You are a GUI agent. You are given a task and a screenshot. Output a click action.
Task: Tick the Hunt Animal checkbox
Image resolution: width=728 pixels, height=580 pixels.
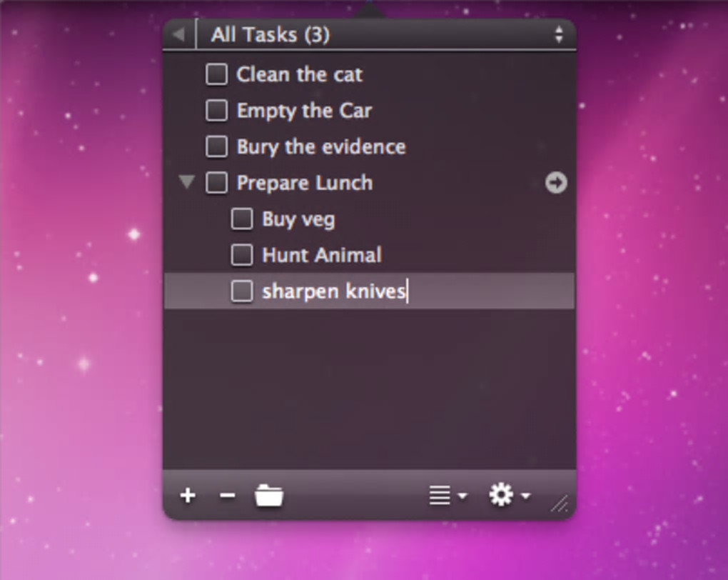242,255
